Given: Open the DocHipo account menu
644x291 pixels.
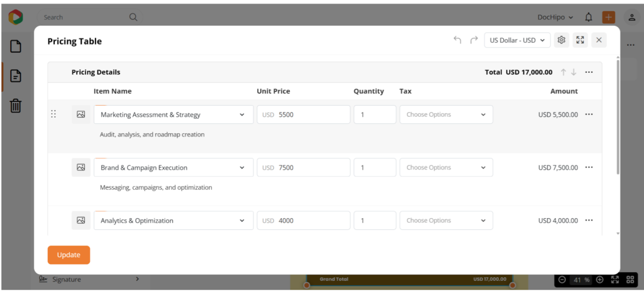Looking at the screenshot, I should point(555,17).
